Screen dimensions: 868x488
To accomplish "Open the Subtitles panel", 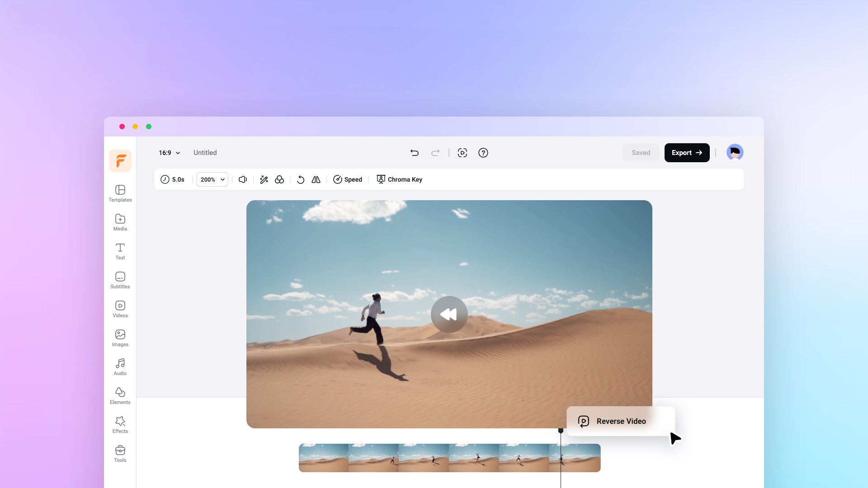I will tap(120, 280).
